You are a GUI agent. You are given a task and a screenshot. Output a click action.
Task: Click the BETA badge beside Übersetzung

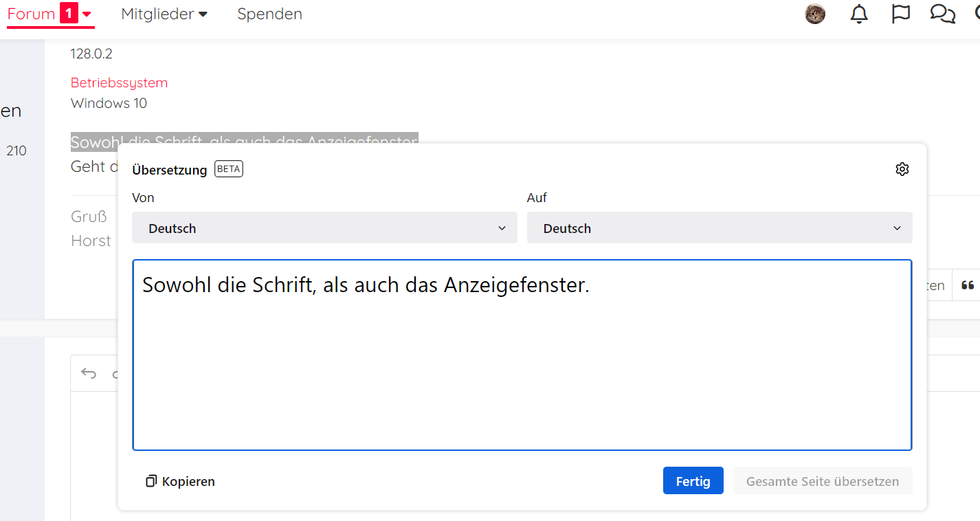(229, 169)
